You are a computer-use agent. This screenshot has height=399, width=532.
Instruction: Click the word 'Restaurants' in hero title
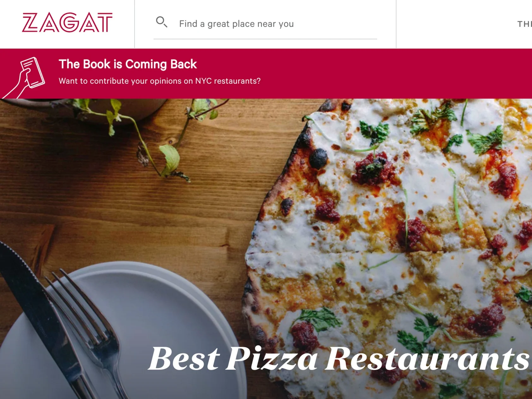pos(427,359)
